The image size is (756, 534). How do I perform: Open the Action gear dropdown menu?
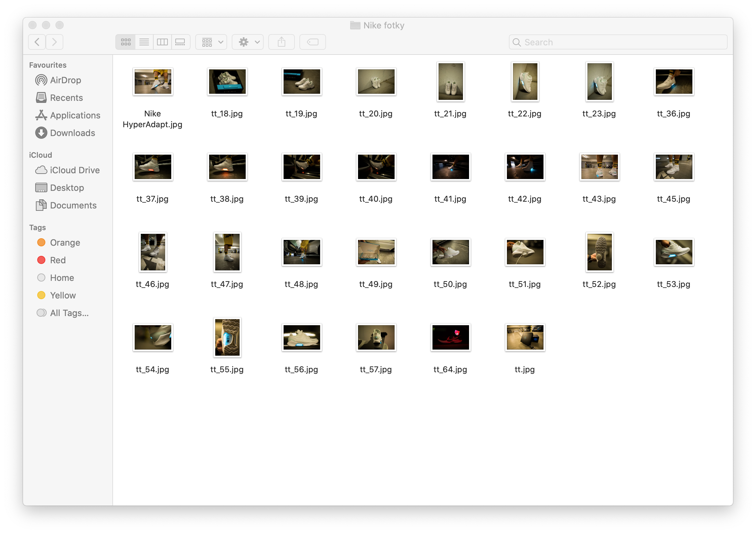[248, 42]
